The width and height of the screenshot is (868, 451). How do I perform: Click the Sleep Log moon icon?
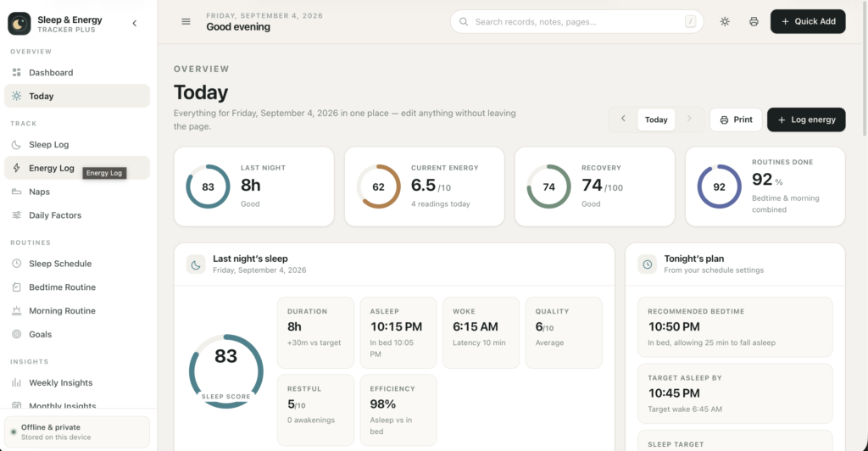(x=17, y=144)
